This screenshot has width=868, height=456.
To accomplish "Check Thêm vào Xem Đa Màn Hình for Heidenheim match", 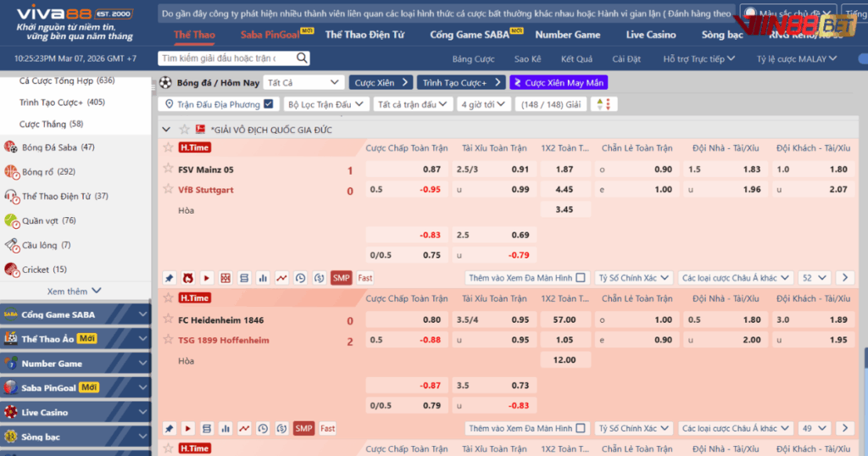I will coord(581,429).
